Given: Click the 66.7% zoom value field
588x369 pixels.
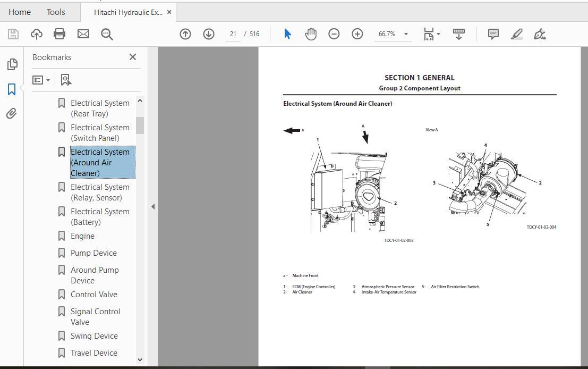Looking at the screenshot, I should pos(387,34).
